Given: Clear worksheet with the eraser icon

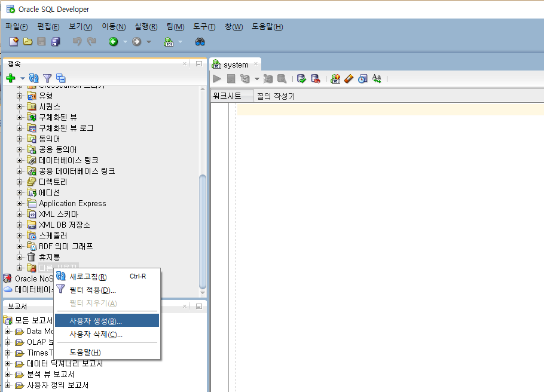Looking at the screenshot, I should 349,79.
